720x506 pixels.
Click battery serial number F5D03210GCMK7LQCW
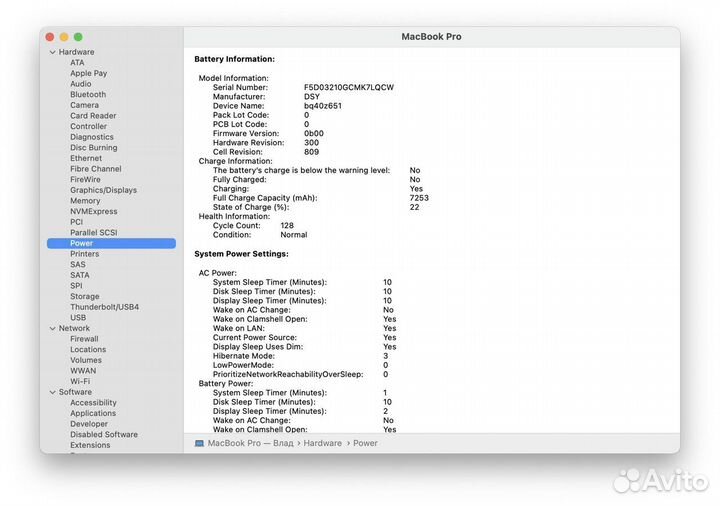[349, 87]
